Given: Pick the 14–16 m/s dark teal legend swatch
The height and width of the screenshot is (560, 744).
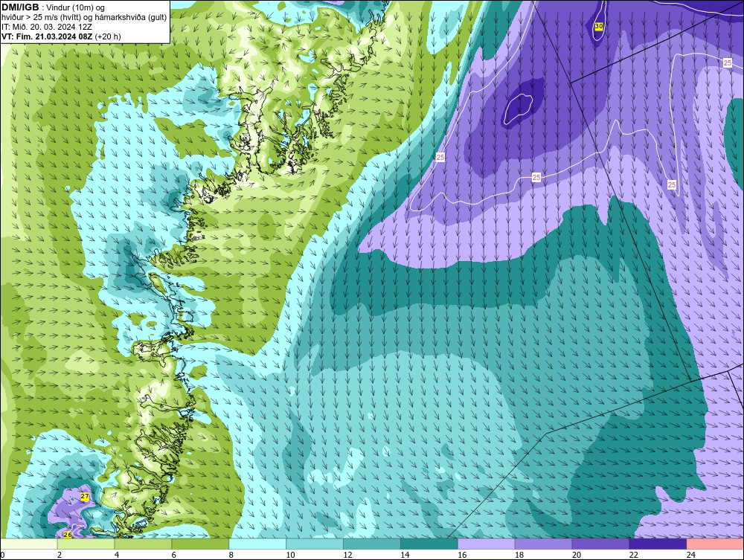Looking at the screenshot, I should (x=429, y=544).
